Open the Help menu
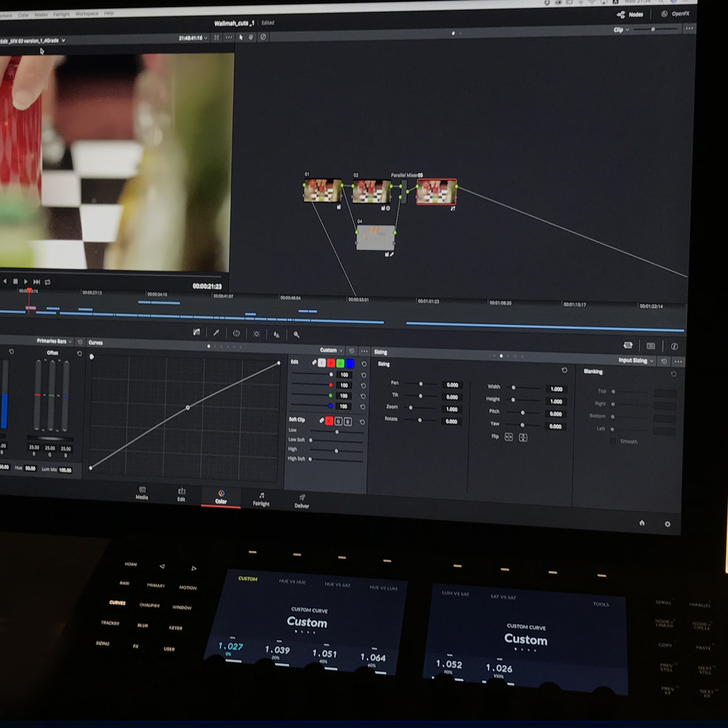 coord(109,13)
